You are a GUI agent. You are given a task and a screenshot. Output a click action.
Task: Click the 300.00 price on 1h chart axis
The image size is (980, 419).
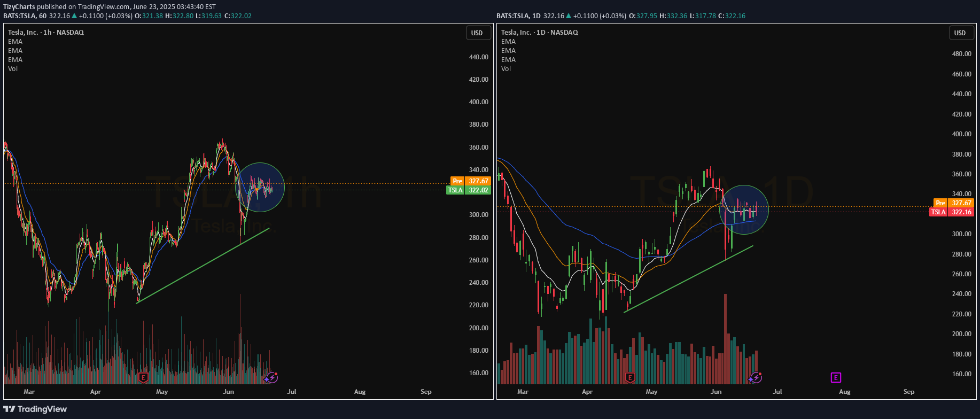tap(479, 215)
